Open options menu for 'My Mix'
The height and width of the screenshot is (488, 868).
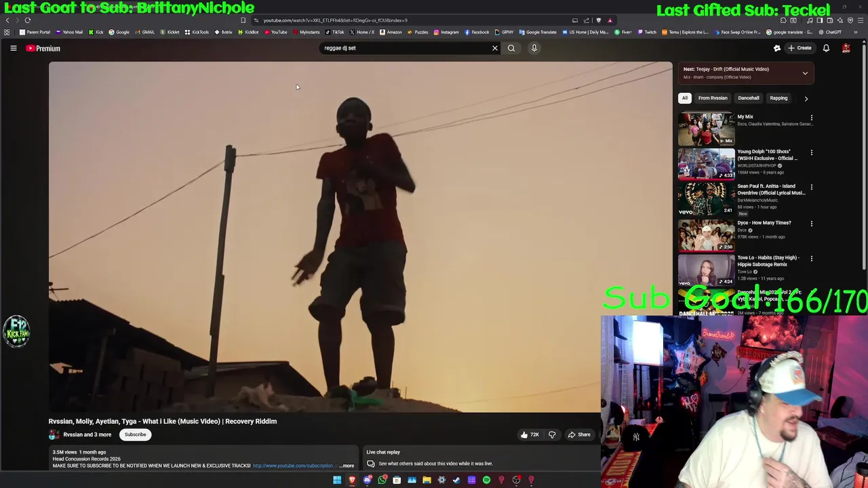point(811,118)
